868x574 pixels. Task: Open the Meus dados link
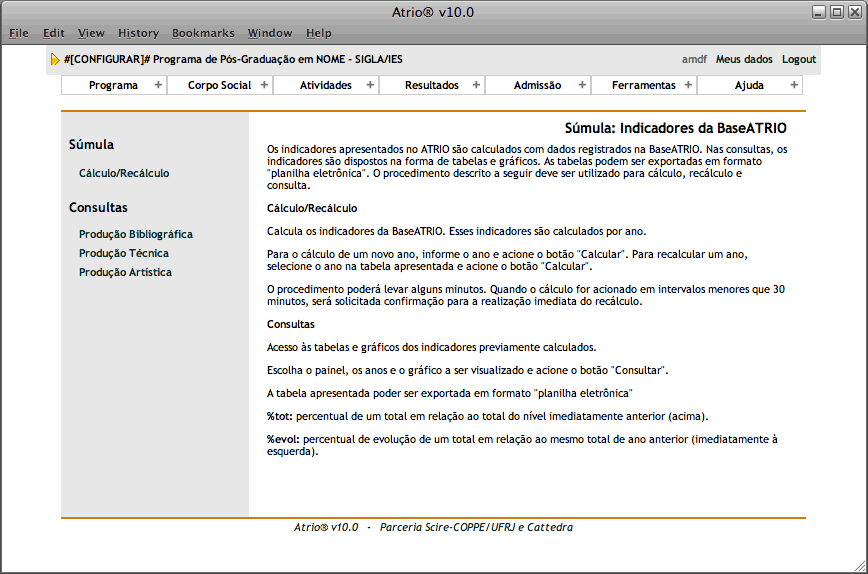[744, 59]
